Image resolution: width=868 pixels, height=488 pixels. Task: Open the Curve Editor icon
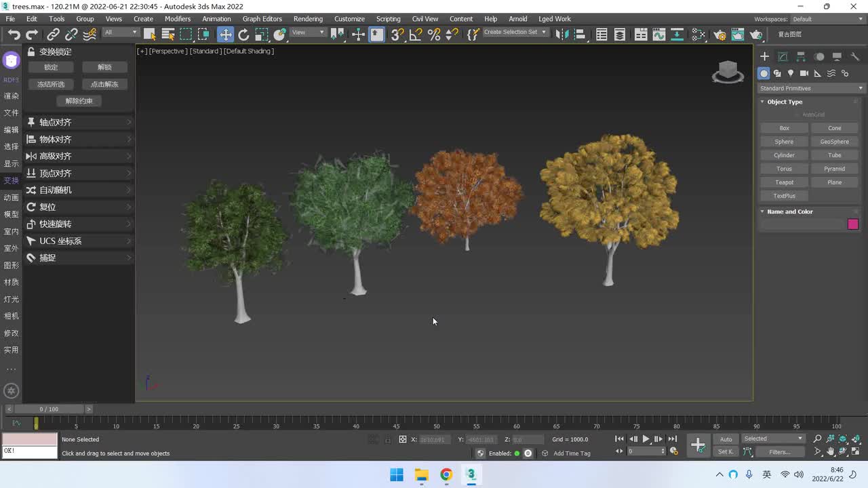click(x=658, y=35)
